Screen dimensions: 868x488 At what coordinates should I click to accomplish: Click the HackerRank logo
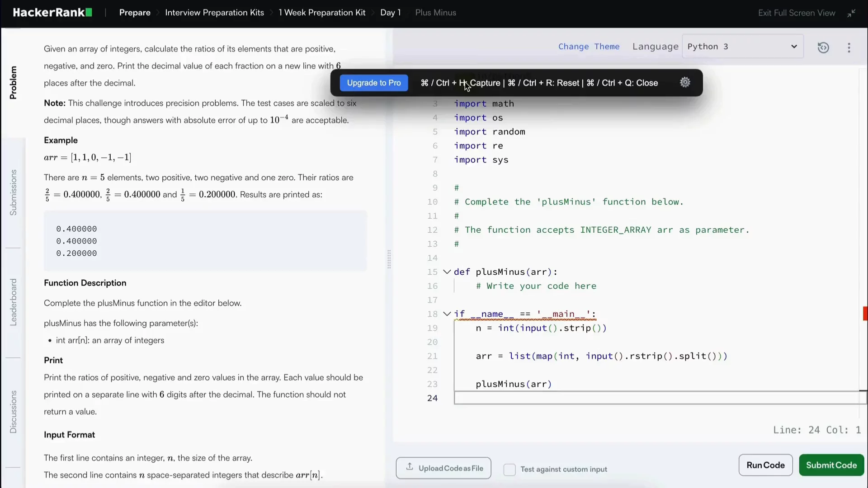[x=52, y=13]
